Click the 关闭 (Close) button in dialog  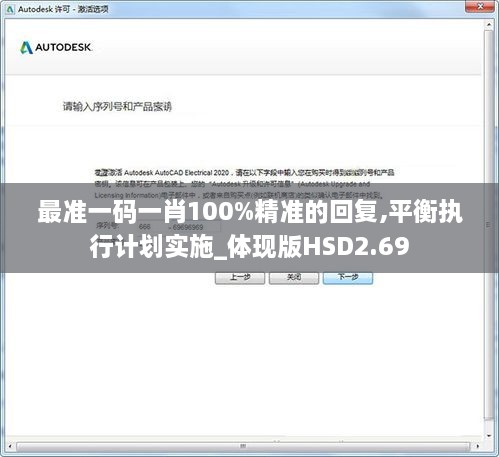point(294,278)
